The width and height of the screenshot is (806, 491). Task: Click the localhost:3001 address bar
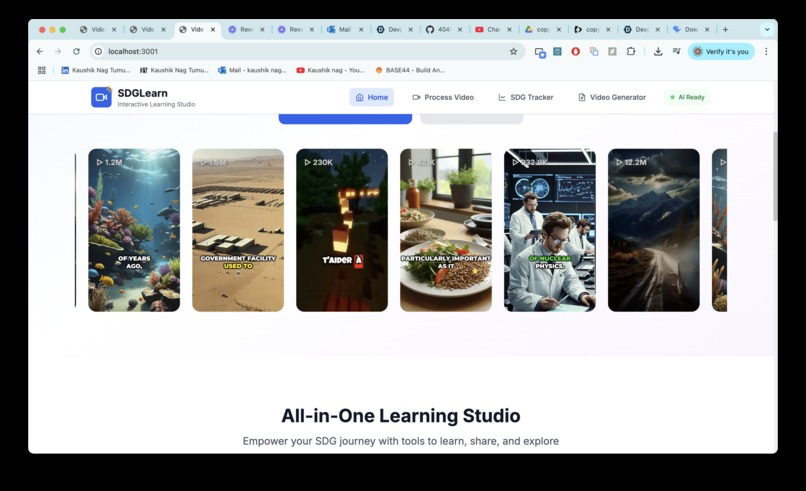[306, 51]
